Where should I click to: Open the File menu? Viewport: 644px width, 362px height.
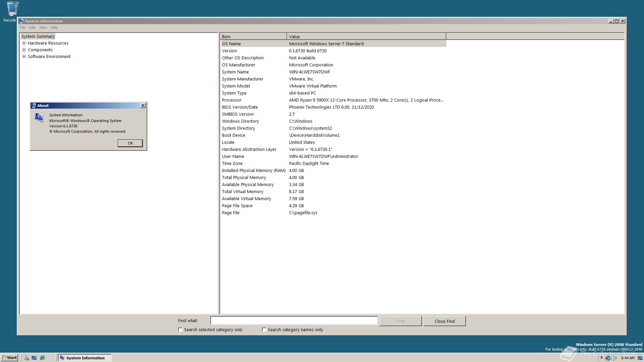pyautogui.click(x=22, y=27)
